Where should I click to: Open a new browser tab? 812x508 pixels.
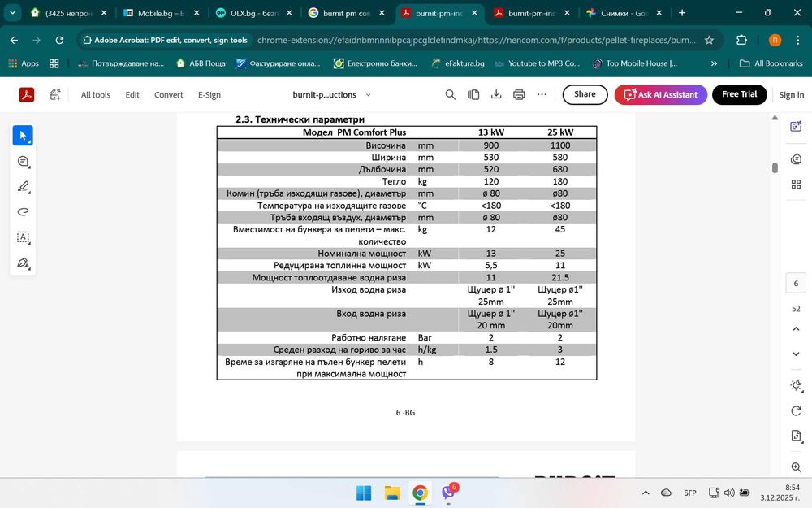tap(682, 13)
